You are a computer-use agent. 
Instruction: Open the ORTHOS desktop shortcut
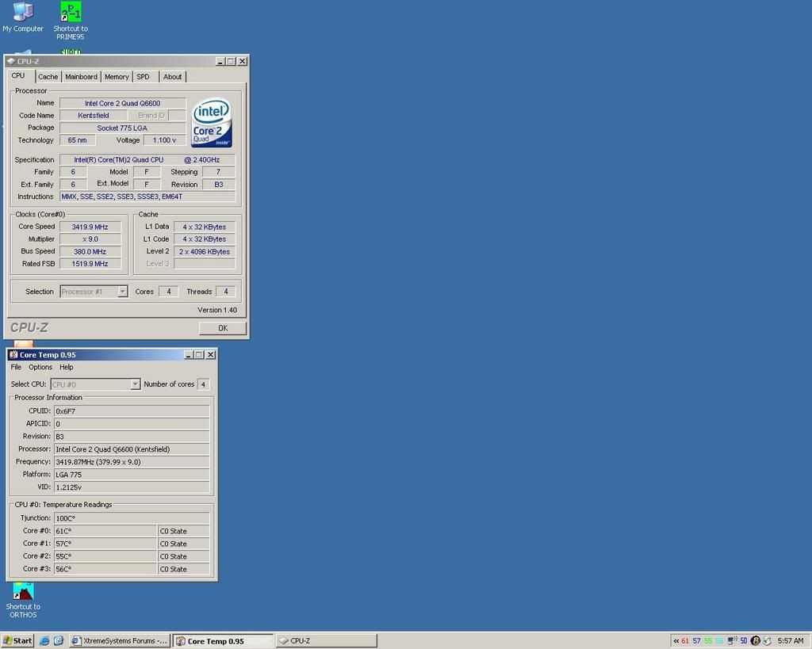tap(23, 592)
